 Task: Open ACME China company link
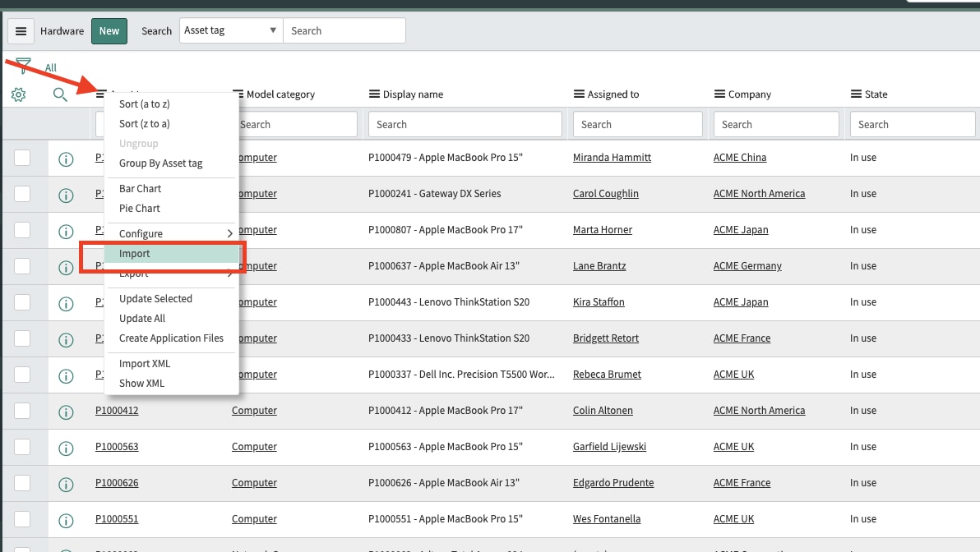[740, 158]
